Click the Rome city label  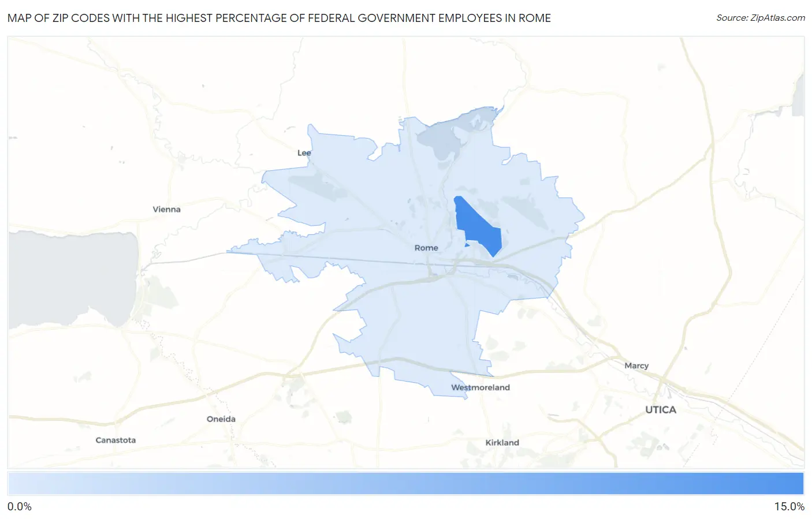coord(426,248)
